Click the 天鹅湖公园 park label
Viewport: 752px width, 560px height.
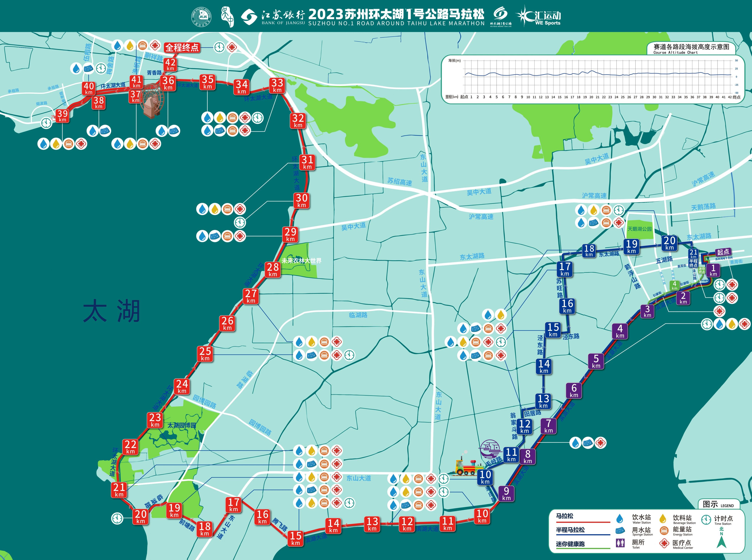640,229
